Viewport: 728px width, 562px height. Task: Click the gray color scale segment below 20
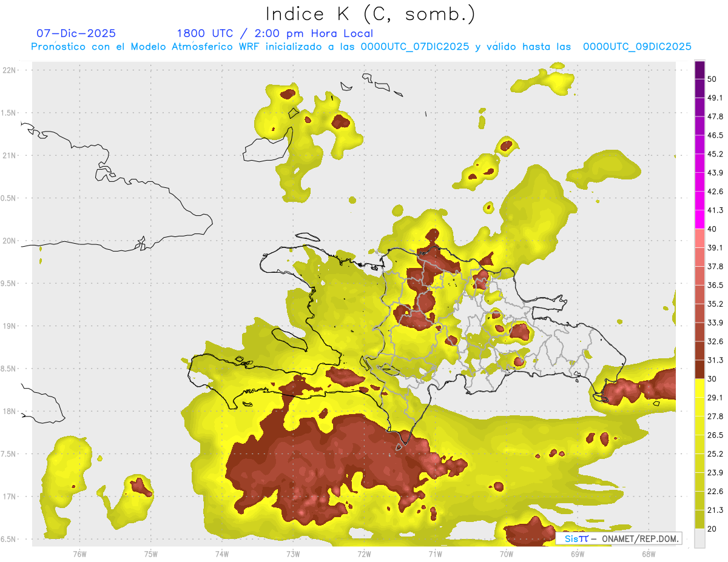699,538
